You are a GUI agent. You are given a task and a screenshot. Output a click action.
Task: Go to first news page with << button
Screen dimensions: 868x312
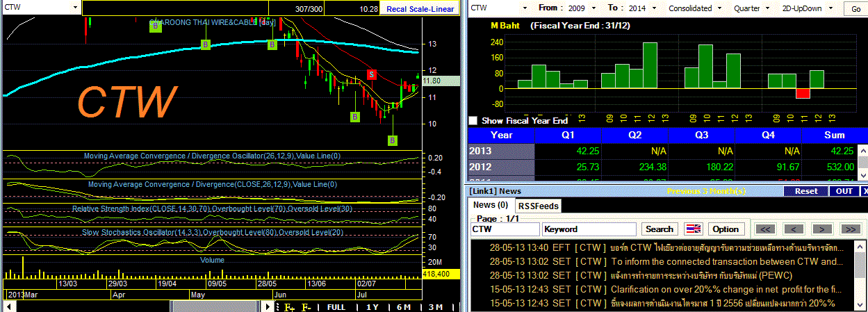point(764,229)
